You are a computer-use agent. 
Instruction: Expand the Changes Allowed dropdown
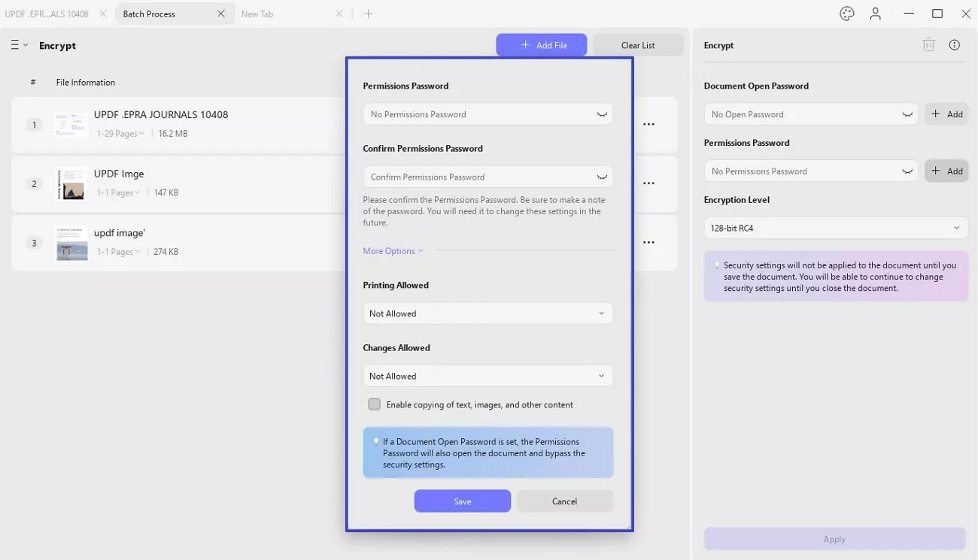click(487, 376)
